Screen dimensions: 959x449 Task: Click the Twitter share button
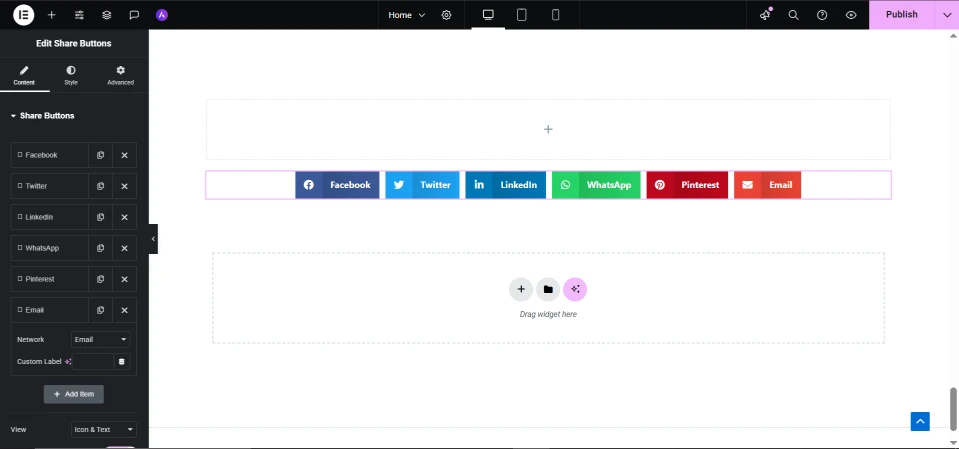[422, 185]
